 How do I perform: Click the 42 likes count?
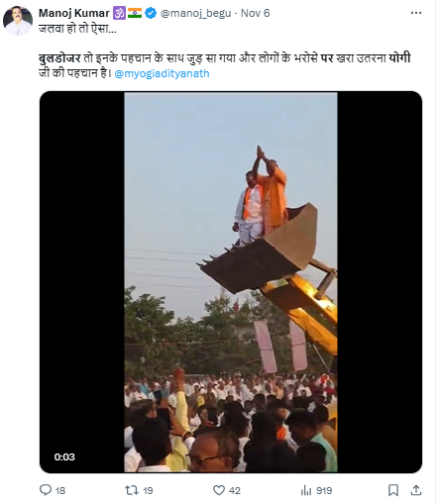[235, 490]
